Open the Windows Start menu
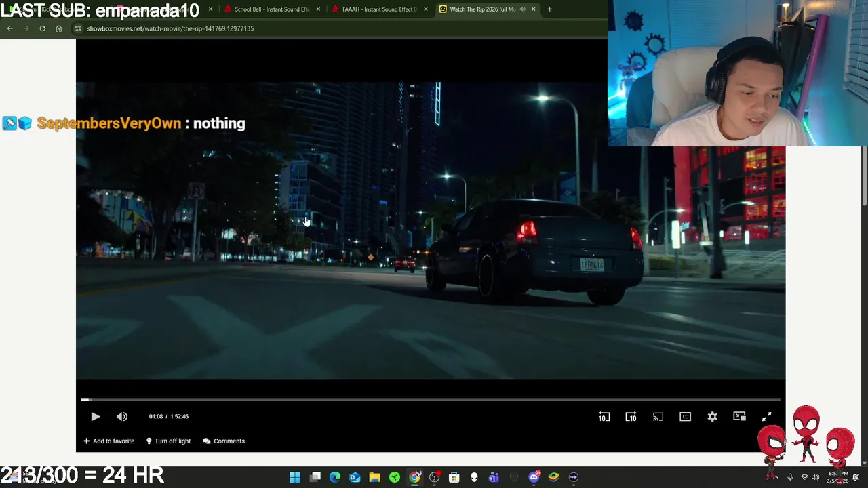The width and height of the screenshot is (868, 488). click(295, 477)
